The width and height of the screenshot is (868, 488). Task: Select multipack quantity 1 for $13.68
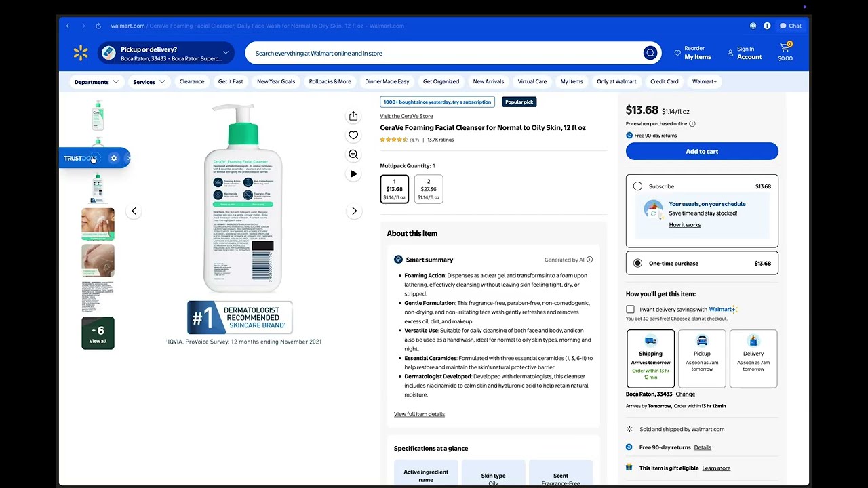click(394, 189)
